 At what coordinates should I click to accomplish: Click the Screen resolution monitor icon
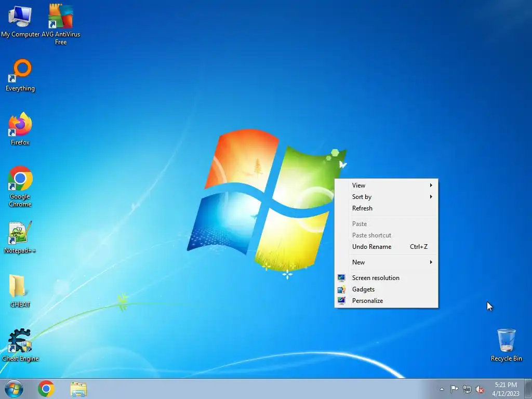341,278
